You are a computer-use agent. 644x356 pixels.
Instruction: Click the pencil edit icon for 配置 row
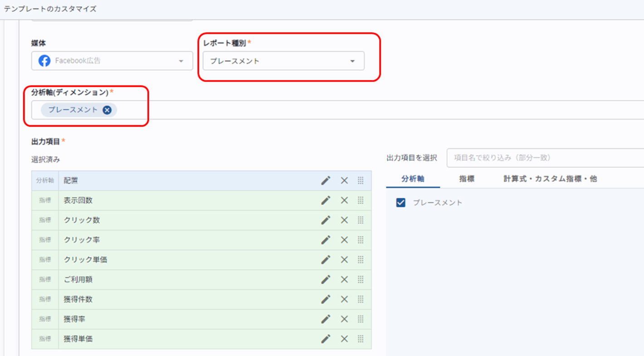tap(326, 181)
